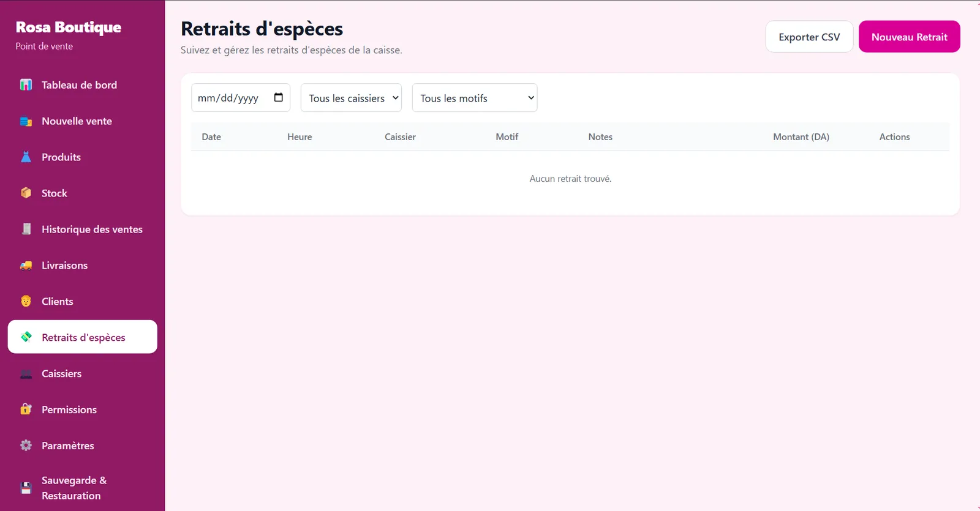Screen dimensions: 980x511
Task: Go to Tableau de bord
Action: pos(83,85)
